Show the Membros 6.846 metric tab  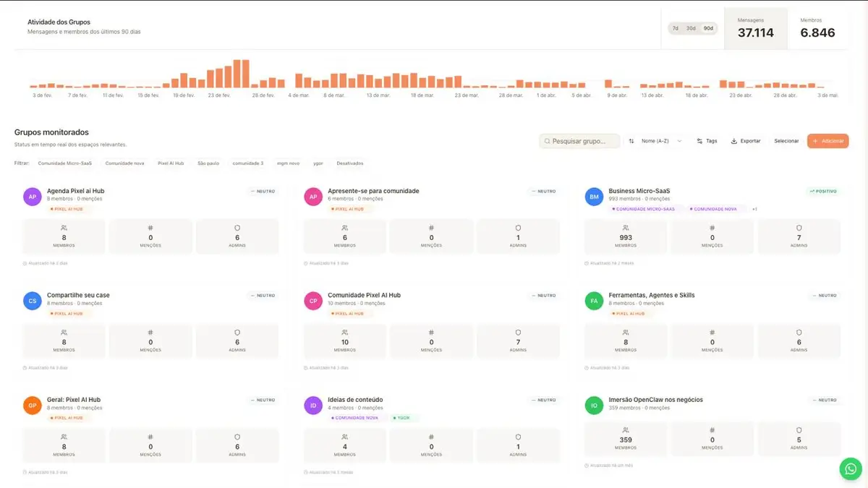[x=818, y=29]
